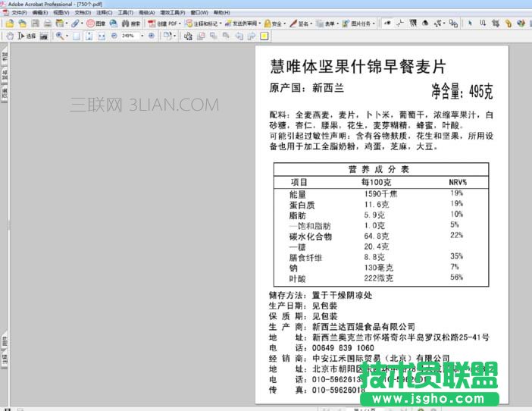The image size is (532, 411).
Task: Click the 222微克 folic acid value
Action: pos(379,278)
